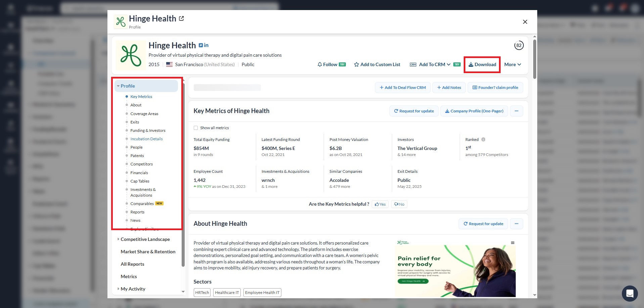The image size is (644, 308).
Task: Vote No on Key Metrics helpfulness
Action: click(x=399, y=204)
